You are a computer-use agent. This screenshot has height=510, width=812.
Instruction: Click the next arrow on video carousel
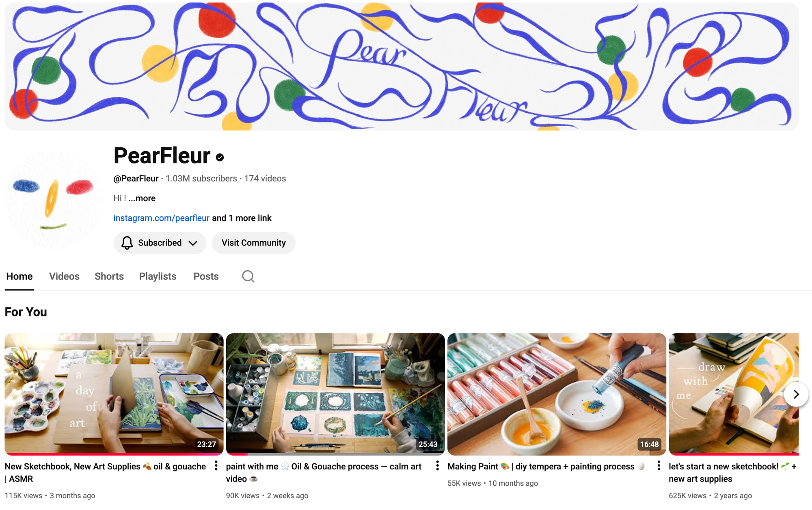point(796,394)
